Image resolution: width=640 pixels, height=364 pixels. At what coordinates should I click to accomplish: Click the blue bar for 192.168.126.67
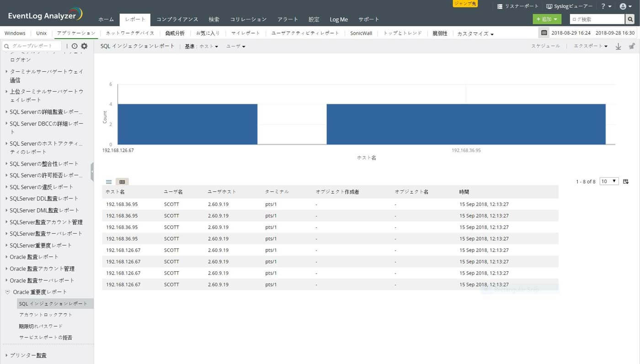[187, 124]
